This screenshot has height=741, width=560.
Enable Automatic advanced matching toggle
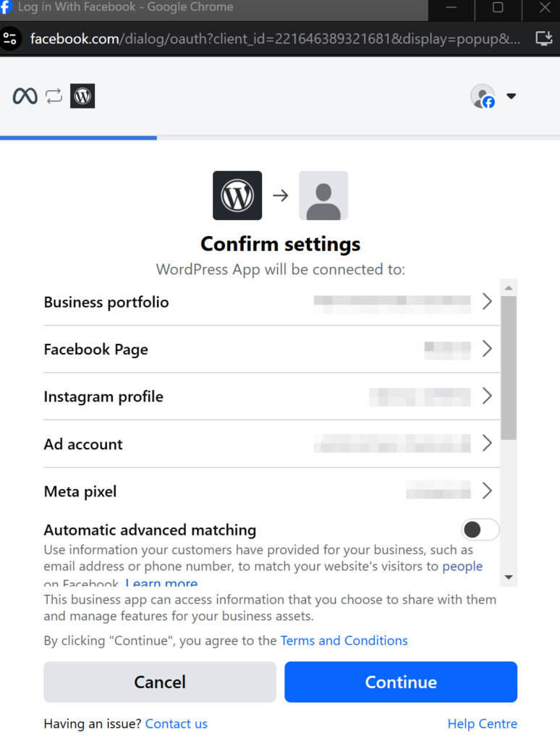pos(480,530)
